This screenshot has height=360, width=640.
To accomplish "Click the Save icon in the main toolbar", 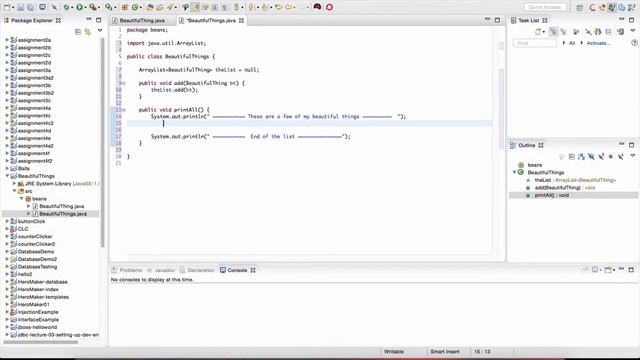I will (x=20, y=7).
